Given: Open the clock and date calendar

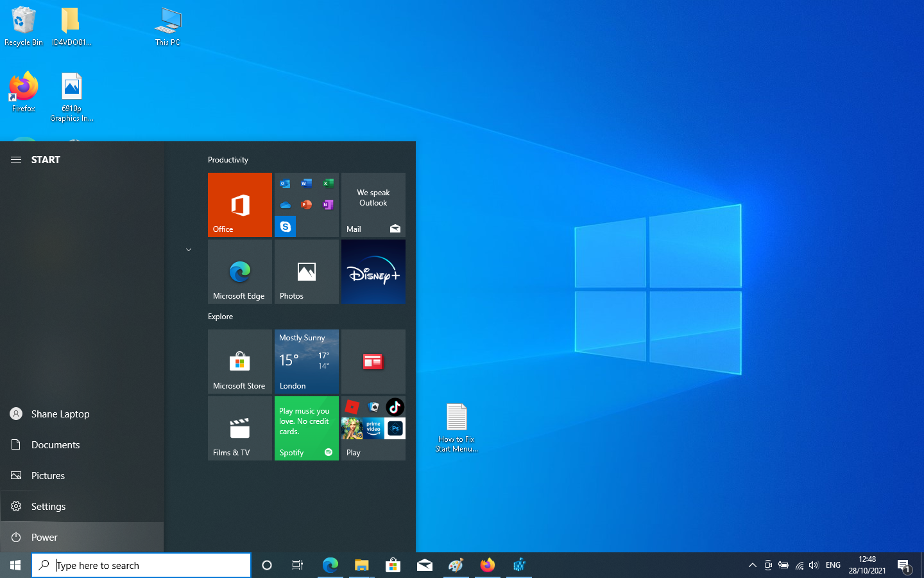Looking at the screenshot, I should [x=868, y=565].
